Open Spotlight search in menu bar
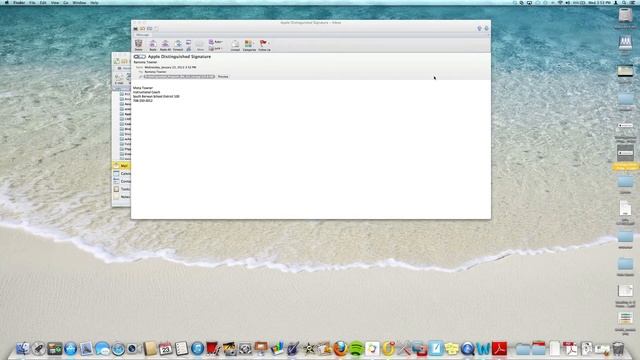 point(624,2)
